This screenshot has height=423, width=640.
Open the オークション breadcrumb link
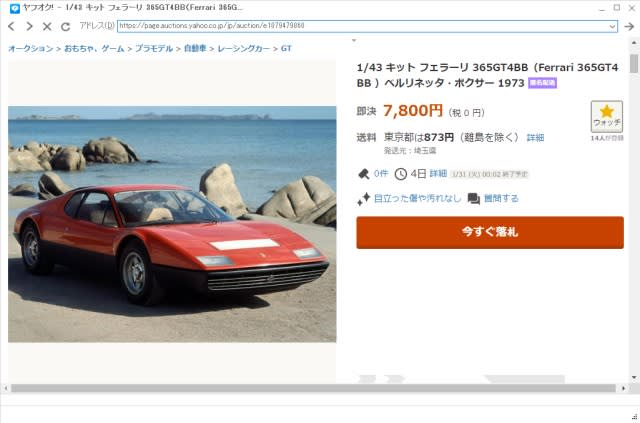coord(31,49)
